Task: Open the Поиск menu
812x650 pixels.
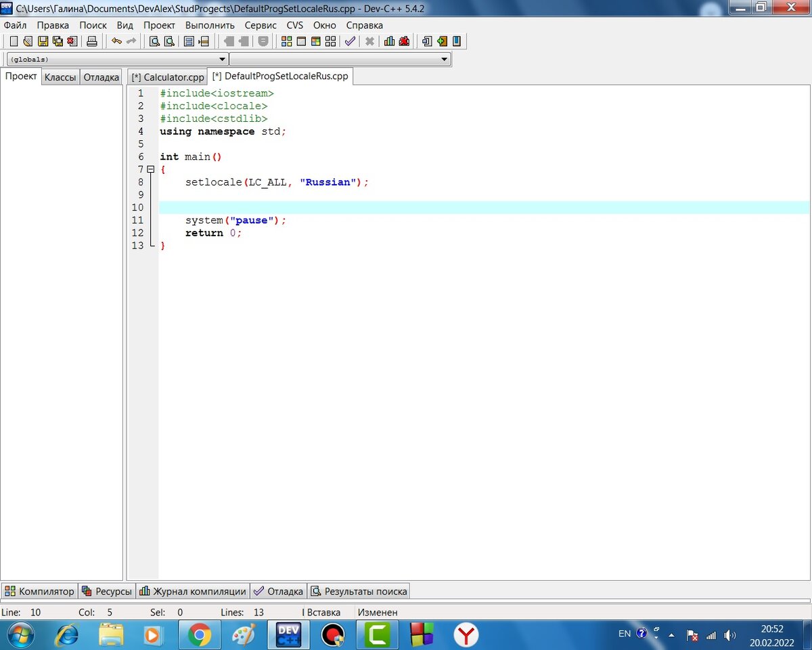Action: [x=93, y=25]
